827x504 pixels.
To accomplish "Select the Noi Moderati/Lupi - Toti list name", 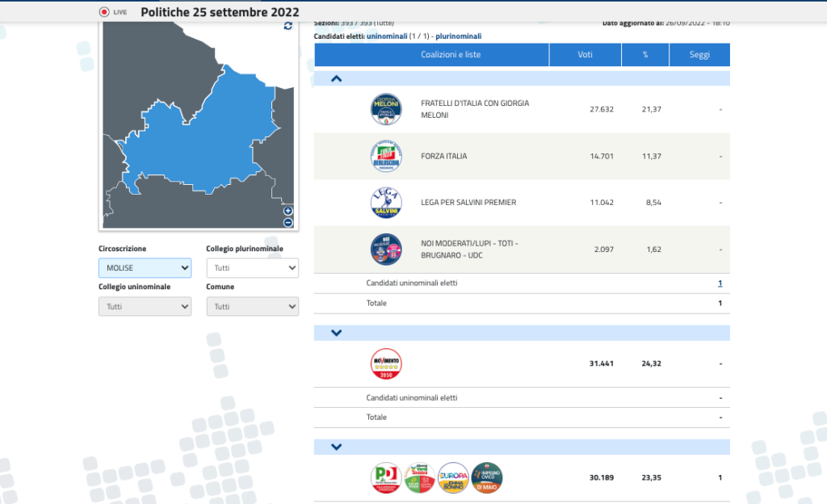I will (469, 250).
